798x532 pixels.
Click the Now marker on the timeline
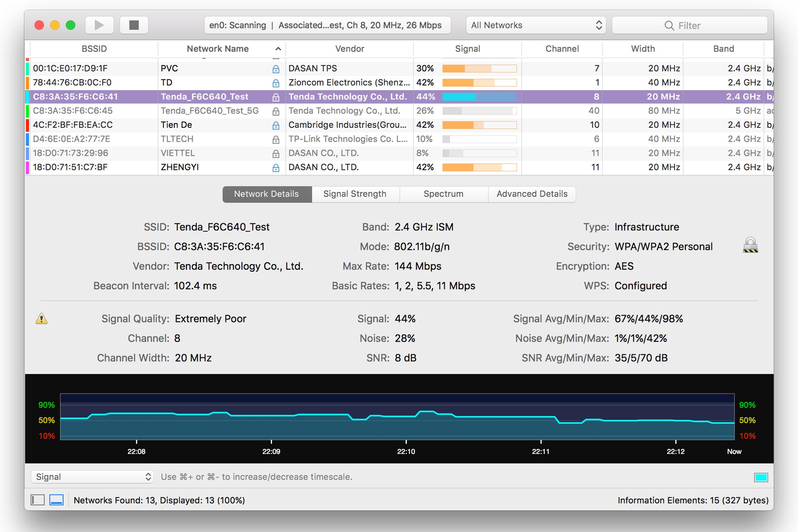click(734, 451)
